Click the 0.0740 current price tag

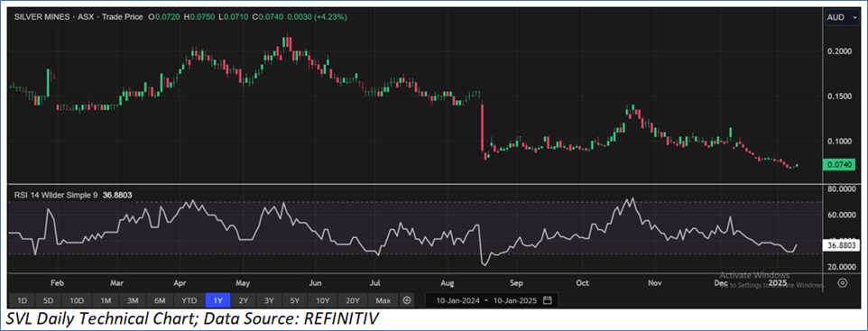click(839, 164)
